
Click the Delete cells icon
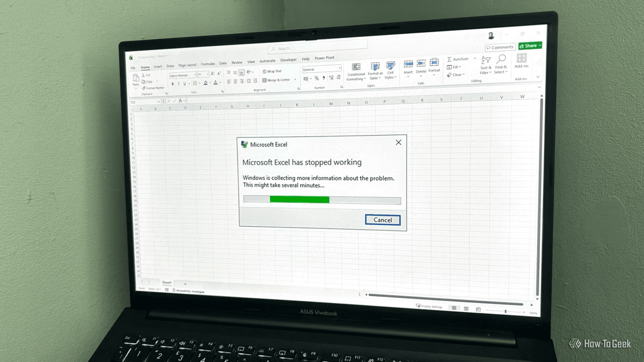click(421, 63)
